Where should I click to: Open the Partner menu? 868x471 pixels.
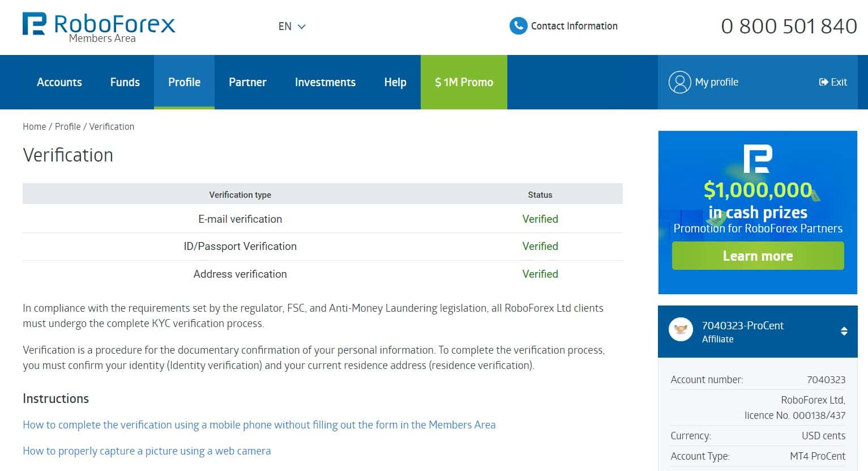point(247,82)
